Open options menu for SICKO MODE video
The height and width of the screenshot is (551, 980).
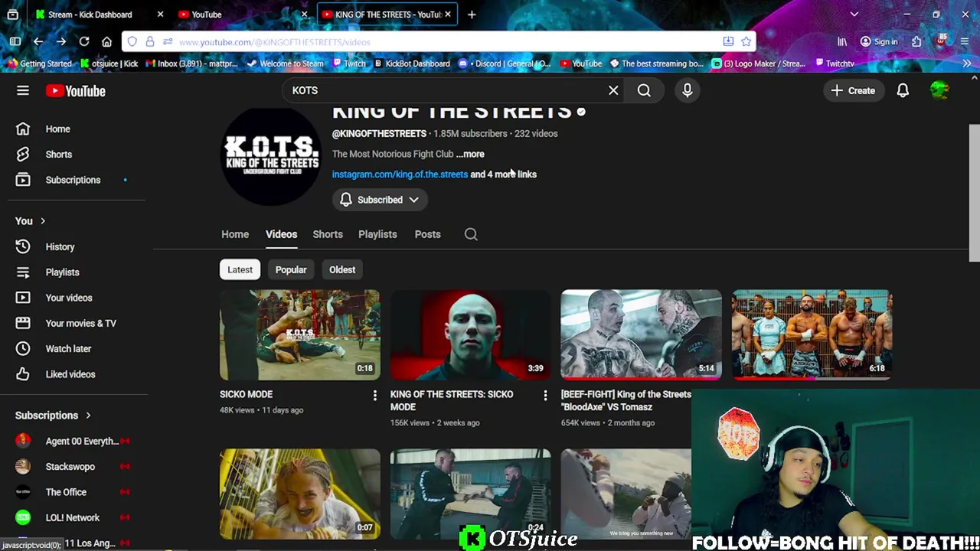[374, 395]
